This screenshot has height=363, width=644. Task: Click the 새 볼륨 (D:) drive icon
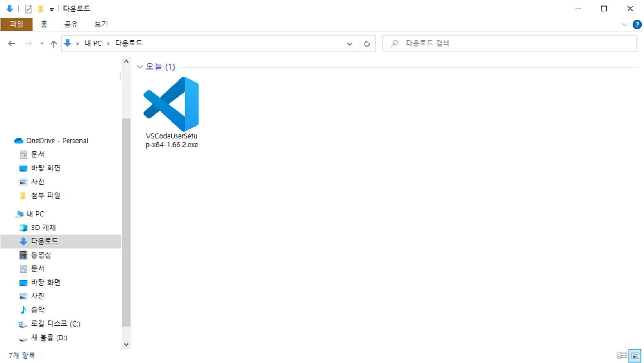pos(23,338)
